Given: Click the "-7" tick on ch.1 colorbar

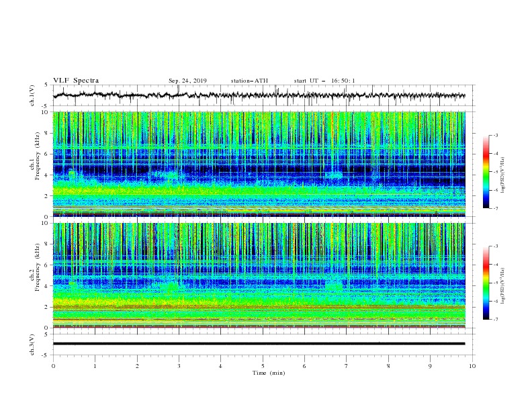Looking at the screenshot, I should [x=495, y=208].
